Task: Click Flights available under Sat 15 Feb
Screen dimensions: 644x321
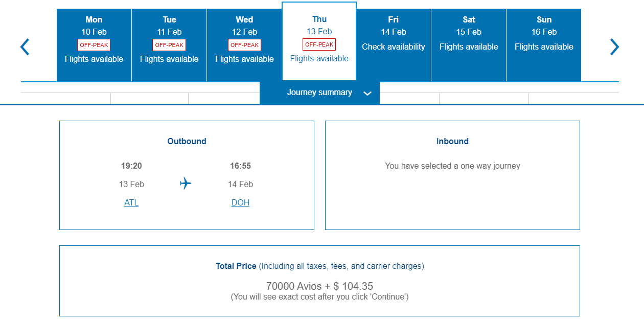Action: 469,46
